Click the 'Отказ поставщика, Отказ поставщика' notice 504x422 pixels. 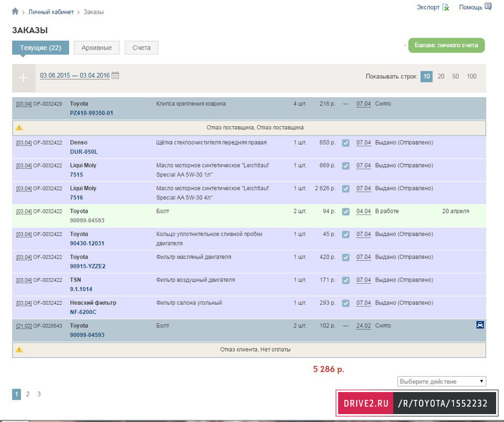tap(255, 128)
